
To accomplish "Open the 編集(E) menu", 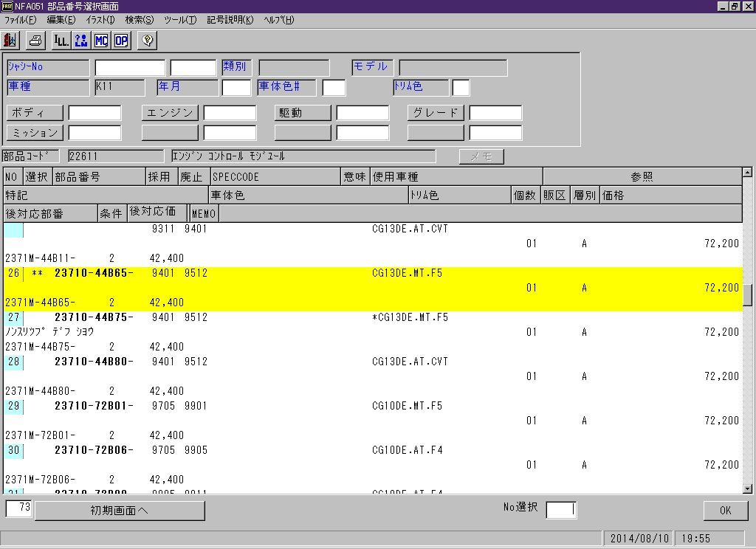I will pos(61,20).
